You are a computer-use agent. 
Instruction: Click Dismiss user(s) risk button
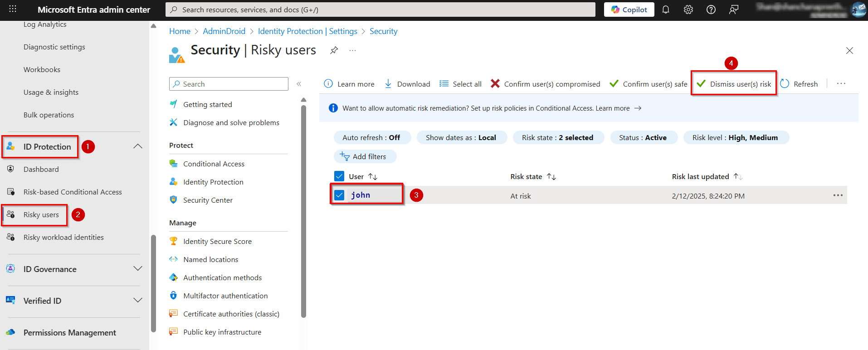(x=734, y=84)
